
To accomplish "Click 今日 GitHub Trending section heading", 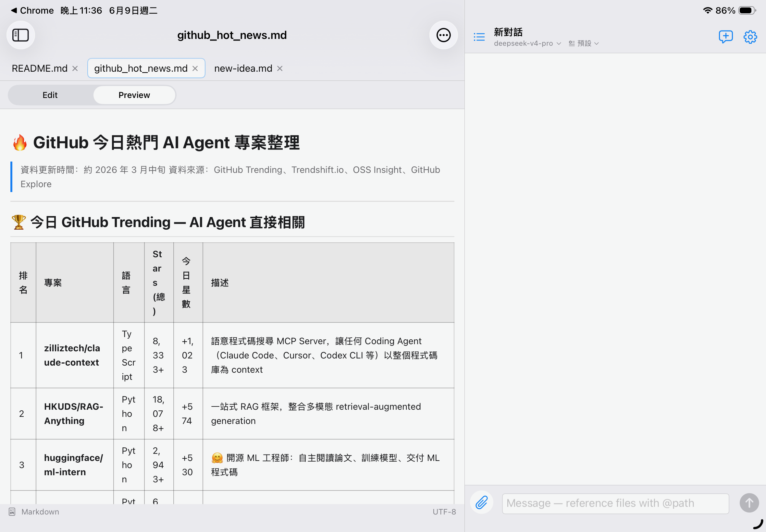I will tap(158, 222).
